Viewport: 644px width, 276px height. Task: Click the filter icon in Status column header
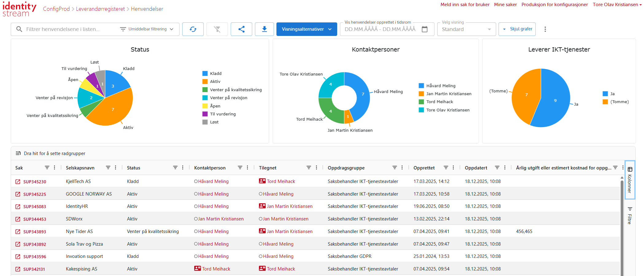coord(175,168)
